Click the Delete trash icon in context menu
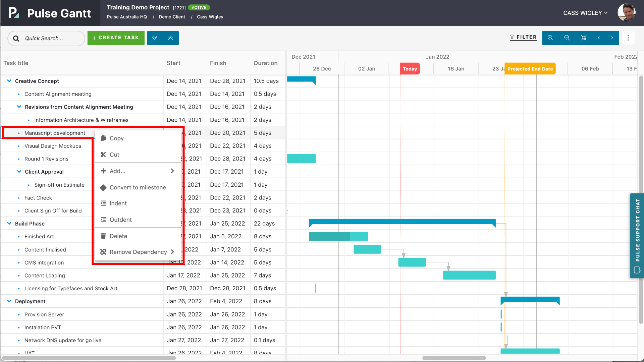 click(103, 236)
